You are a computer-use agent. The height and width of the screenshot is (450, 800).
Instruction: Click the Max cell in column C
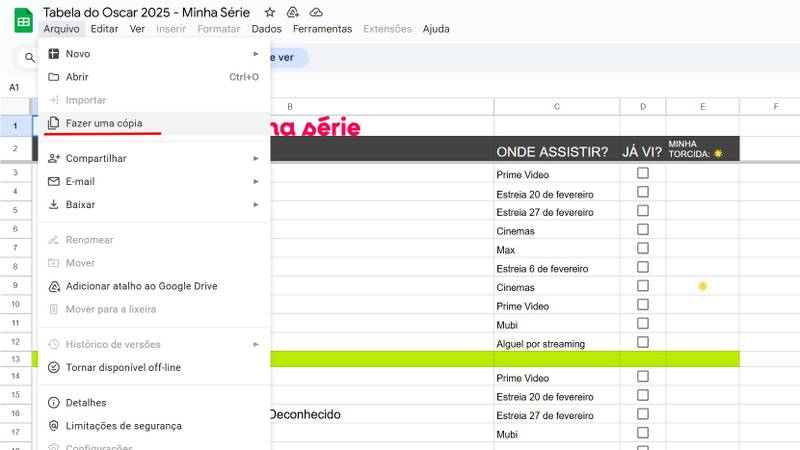pos(557,248)
